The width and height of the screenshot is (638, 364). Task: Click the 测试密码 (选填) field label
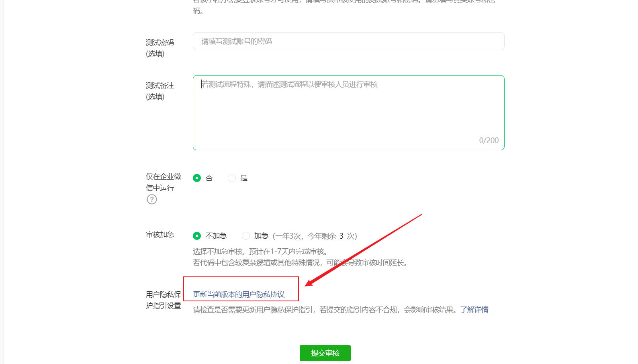coord(160,48)
